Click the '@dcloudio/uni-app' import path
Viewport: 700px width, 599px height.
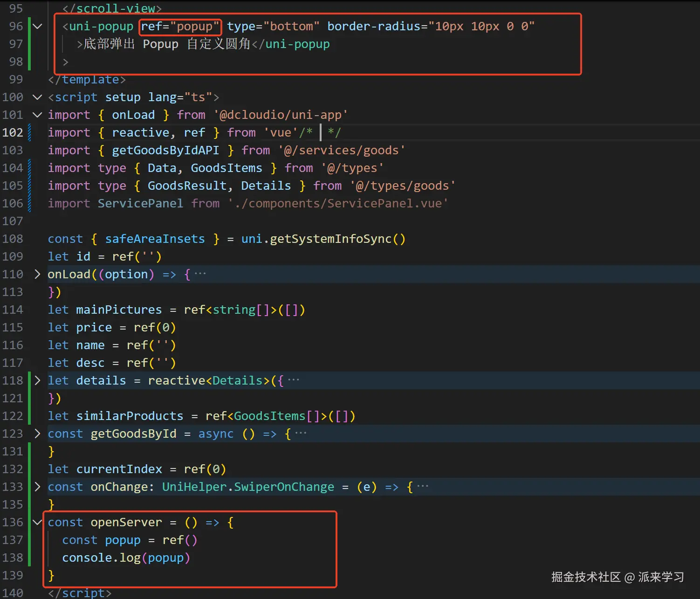click(281, 115)
